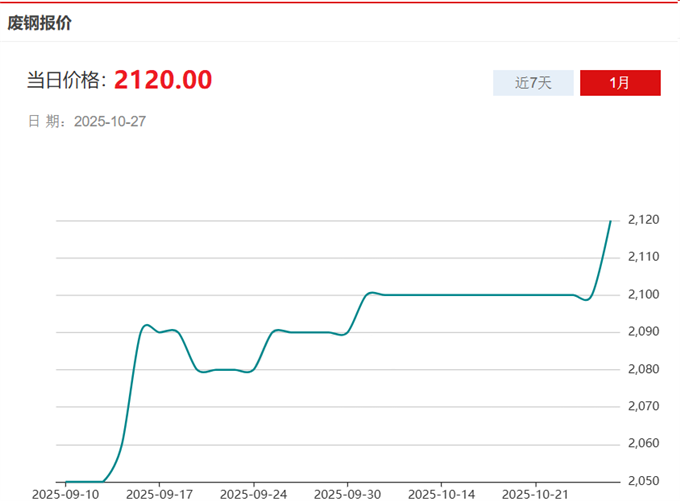Click the 2025-09-10 x-axis label

(x=65, y=494)
